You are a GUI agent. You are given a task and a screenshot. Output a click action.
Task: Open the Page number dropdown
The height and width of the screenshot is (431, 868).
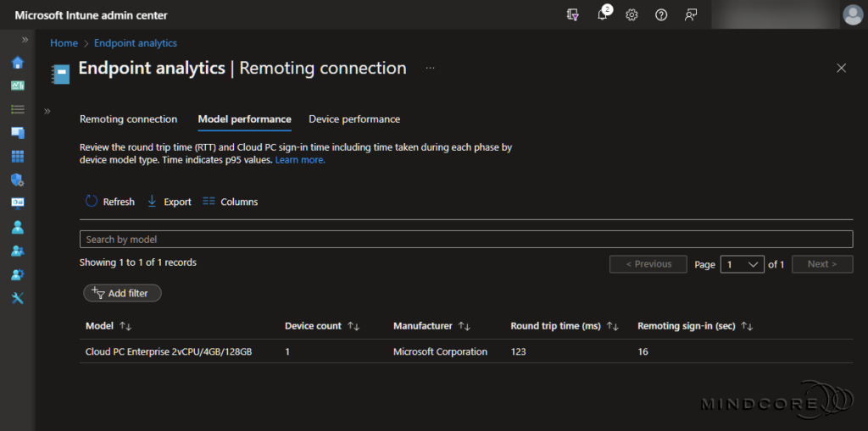(743, 264)
